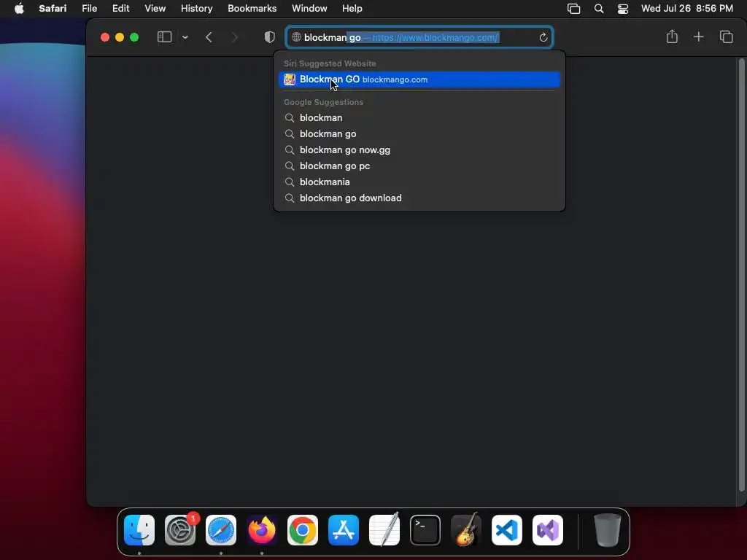747x560 pixels.
Task: Reload page with the refresh icon
Action: click(543, 37)
